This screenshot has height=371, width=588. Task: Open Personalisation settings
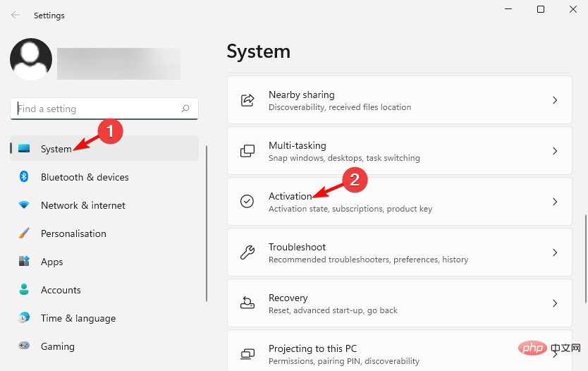pyautogui.click(x=104, y=233)
